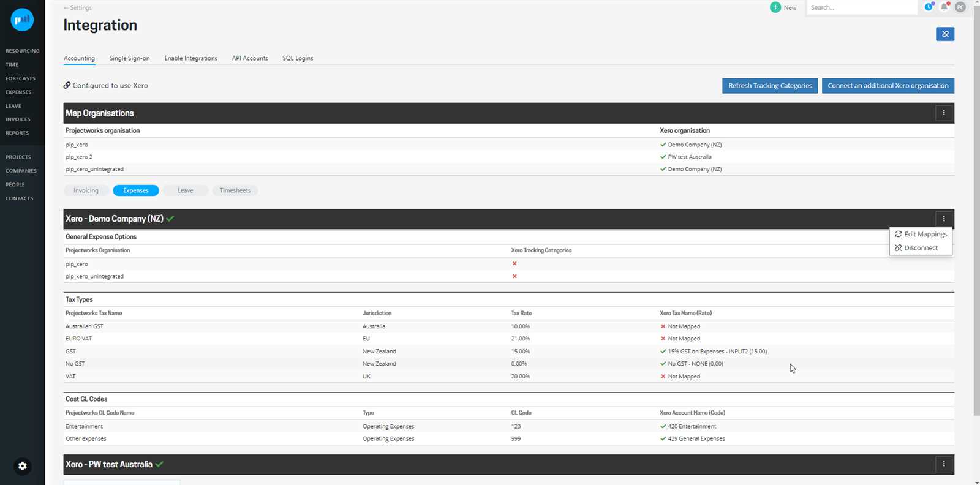
Task: Click the blue disconnect icon button
Action: click(945, 34)
